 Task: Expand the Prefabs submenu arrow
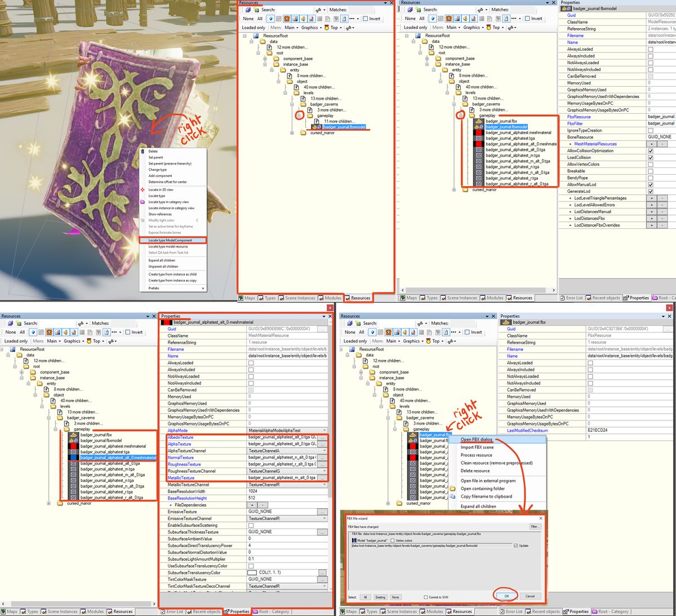203,288
